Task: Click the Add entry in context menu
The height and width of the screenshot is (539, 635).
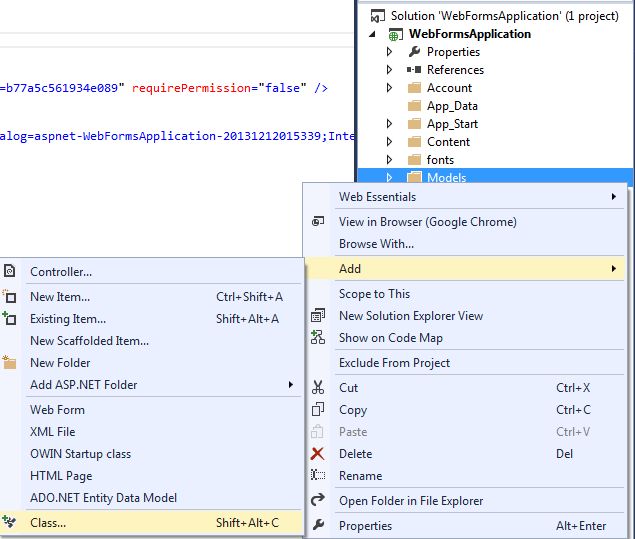Action: 465,268
